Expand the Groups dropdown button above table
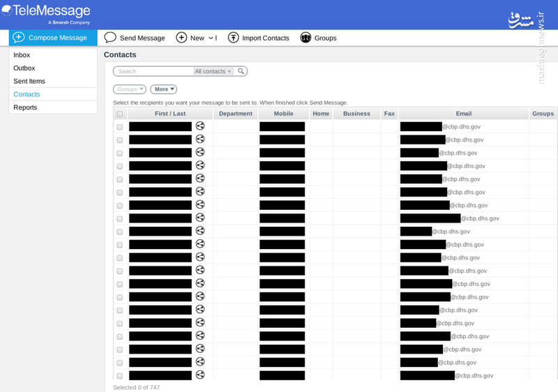 click(x=130, y=89)
